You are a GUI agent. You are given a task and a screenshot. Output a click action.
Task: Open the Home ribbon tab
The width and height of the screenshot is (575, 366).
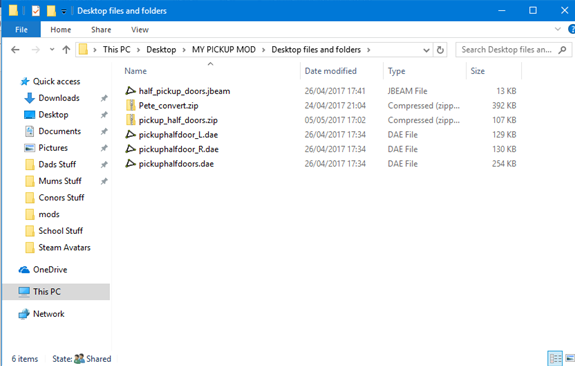point(61,30)
